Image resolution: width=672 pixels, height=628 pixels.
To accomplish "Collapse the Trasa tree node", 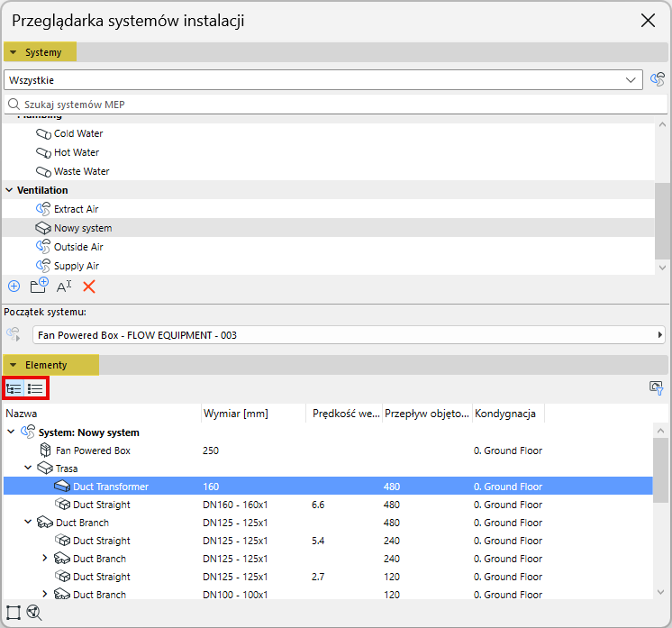I will [x=28, y=469].
